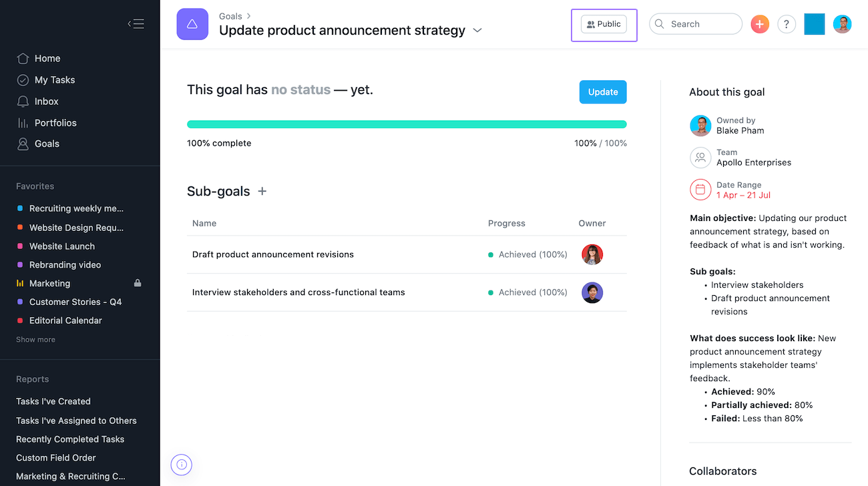Click the info circle icon at bottom
This screenshot has height=486, width=868.
(182, 465)
